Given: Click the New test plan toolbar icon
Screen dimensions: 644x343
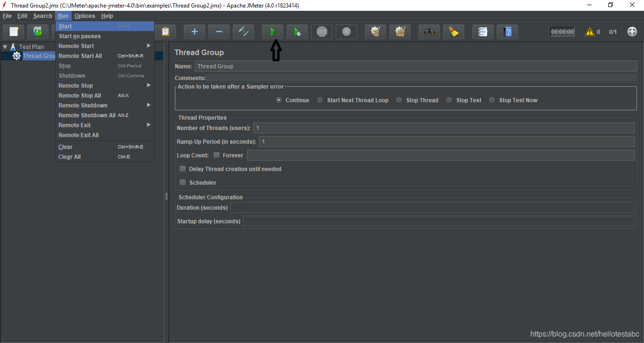Looking at the screenshot, I should coord(14,32).
